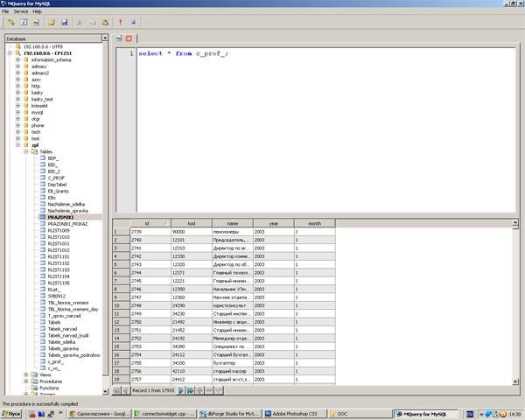The image size is (525, 420).
Task: Expand the Procedures folder node
Action: click(25, 381)
